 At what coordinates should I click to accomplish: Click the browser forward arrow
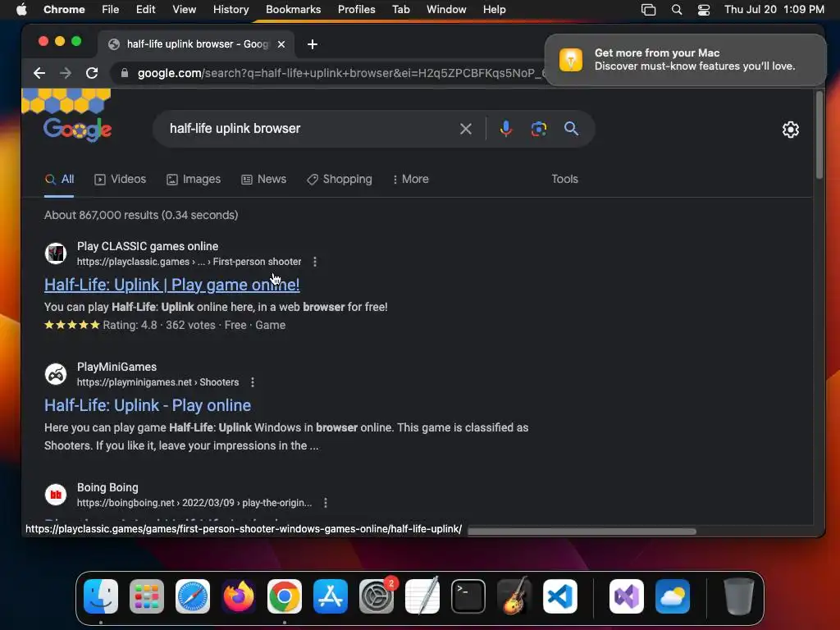click(x=66, y=73)
